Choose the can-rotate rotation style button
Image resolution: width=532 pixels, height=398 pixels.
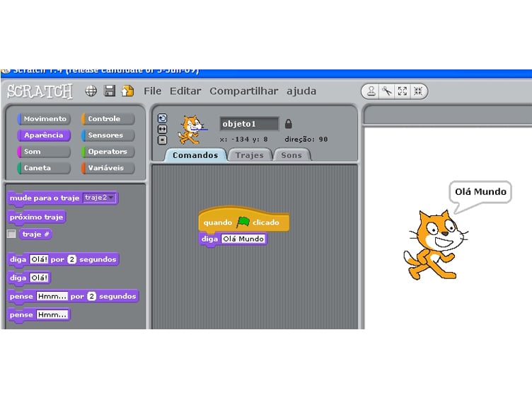point(162,118)
